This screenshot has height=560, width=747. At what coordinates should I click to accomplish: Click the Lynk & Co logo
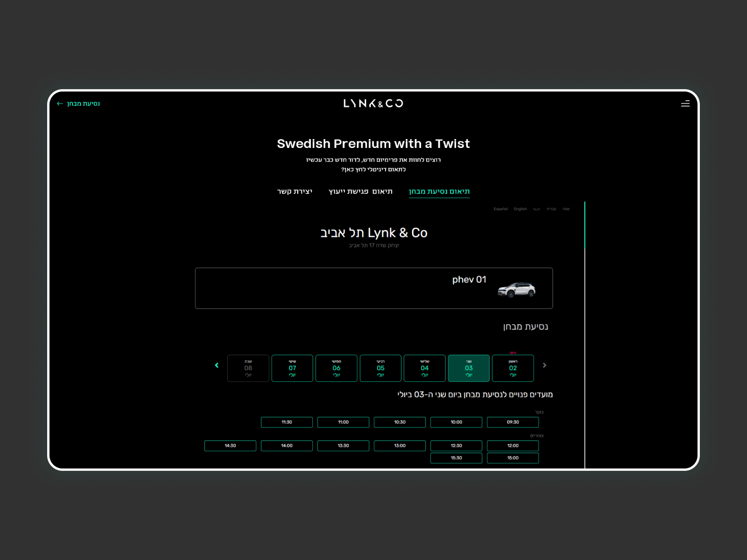pos(373,104)
